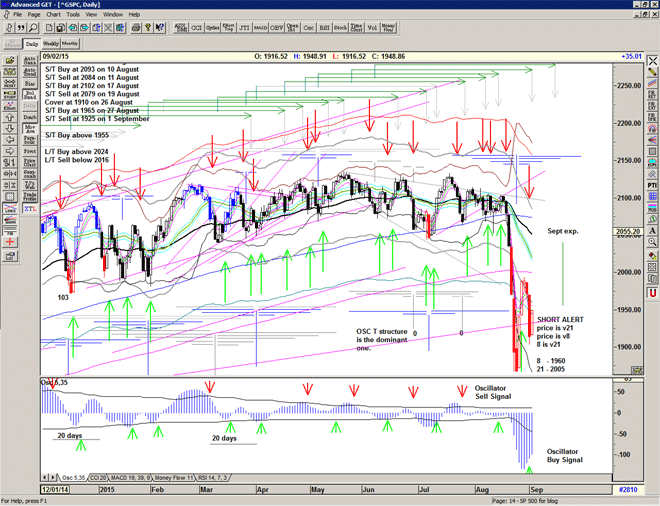660x506 pixels.
Task: Switch to the Weekly timeframe tab
Action: pos(50,44)
